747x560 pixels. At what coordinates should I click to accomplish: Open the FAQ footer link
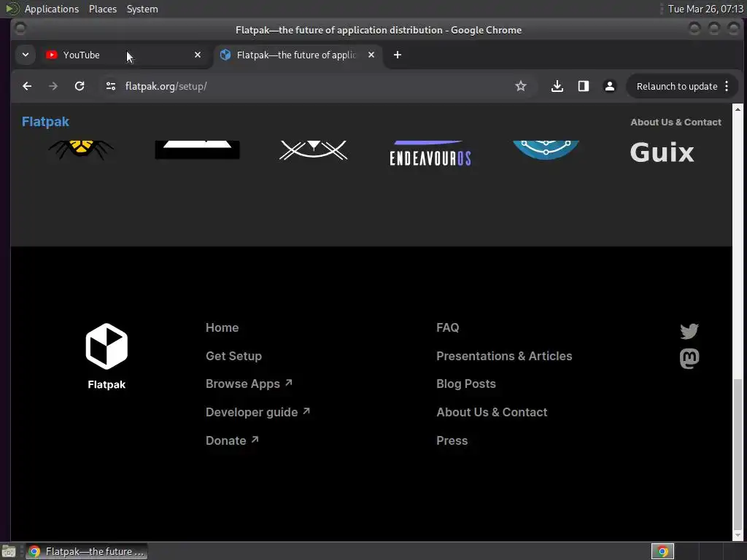click(447, 327)
